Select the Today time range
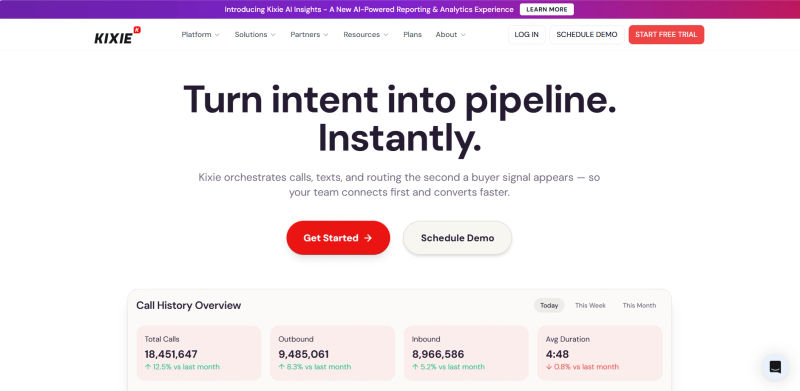 (549, 305)
